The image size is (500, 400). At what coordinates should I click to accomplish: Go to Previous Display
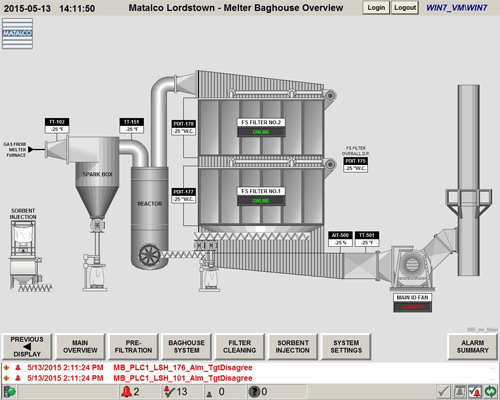[x=27, y=347]
